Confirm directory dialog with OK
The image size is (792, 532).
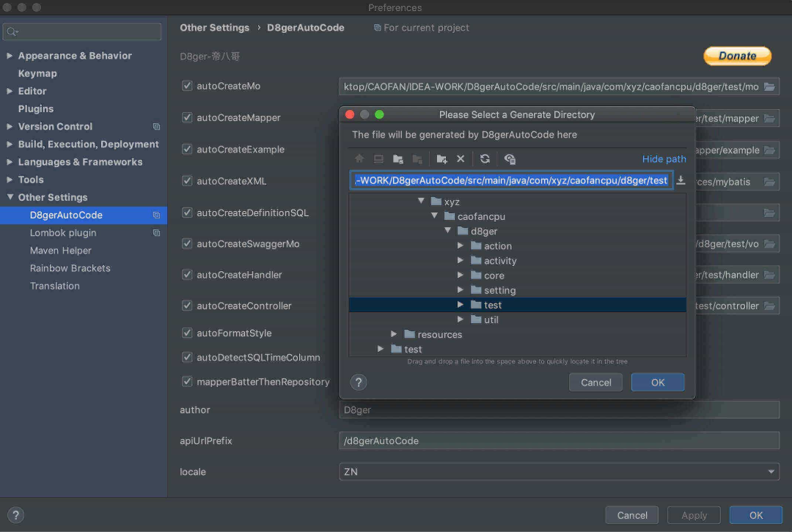[x=658, y=383]
